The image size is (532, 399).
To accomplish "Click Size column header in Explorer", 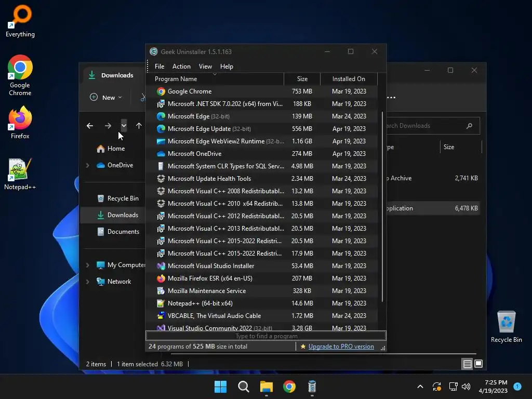I will coord(461,147).
